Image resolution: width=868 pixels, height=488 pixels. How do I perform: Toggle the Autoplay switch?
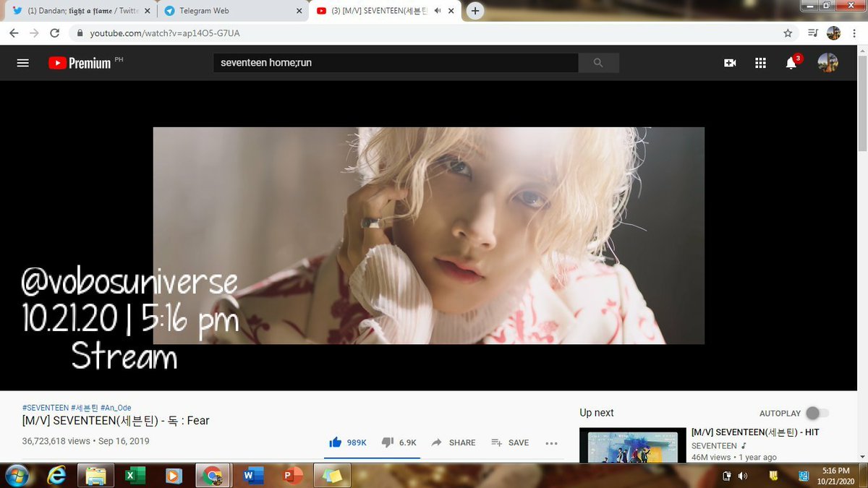click(817, 413)
